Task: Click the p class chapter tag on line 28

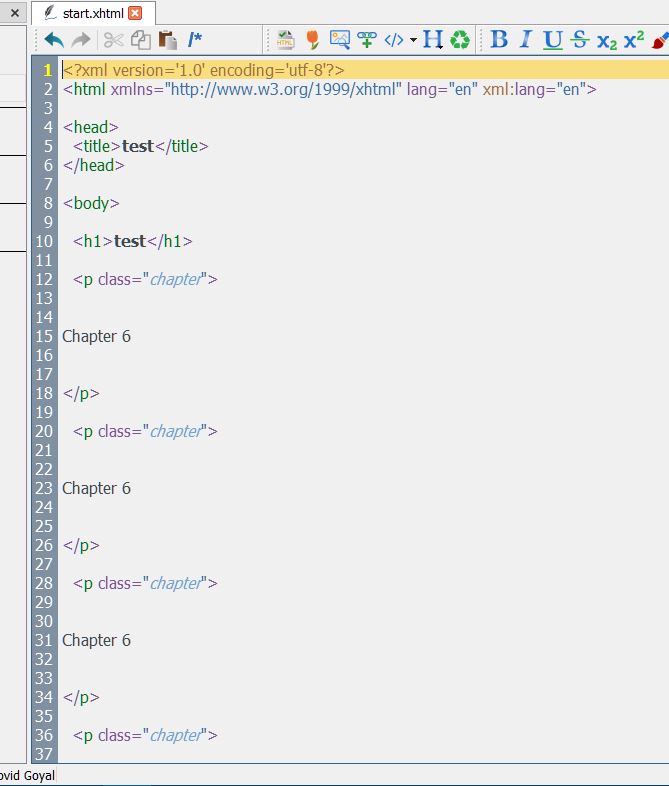Action: 145,583
